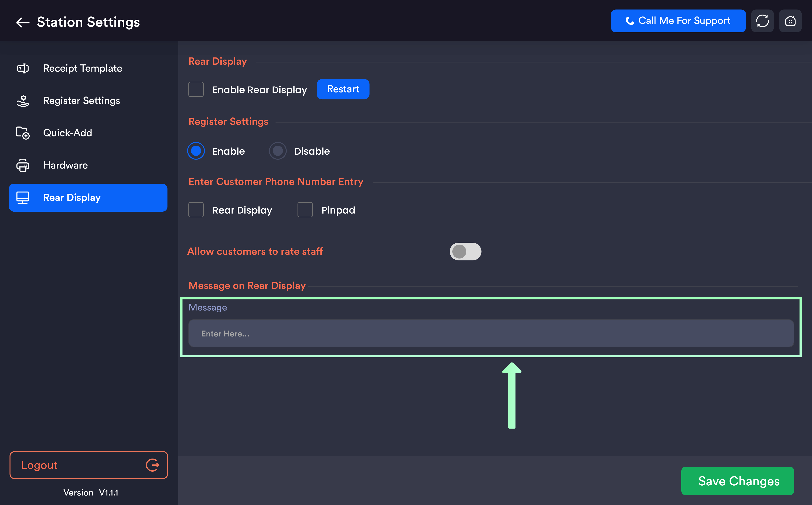Viewport: 812px width, 505px height.
Task: Open the home icon in top bar
Action: (x=790, y=21)
